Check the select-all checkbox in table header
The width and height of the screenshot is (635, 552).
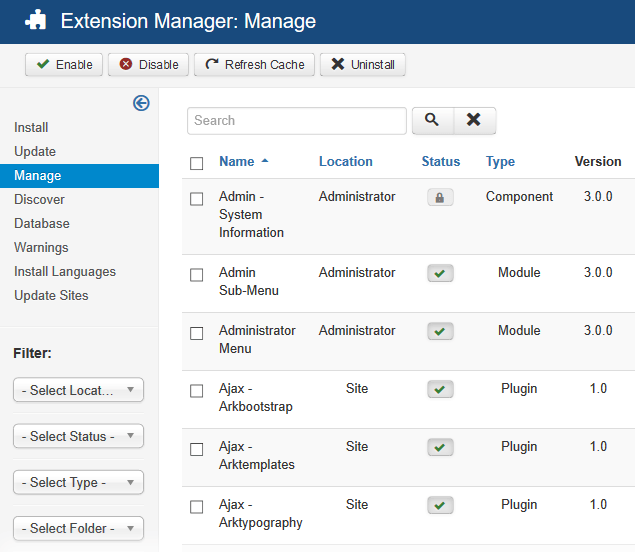(197, 163)
